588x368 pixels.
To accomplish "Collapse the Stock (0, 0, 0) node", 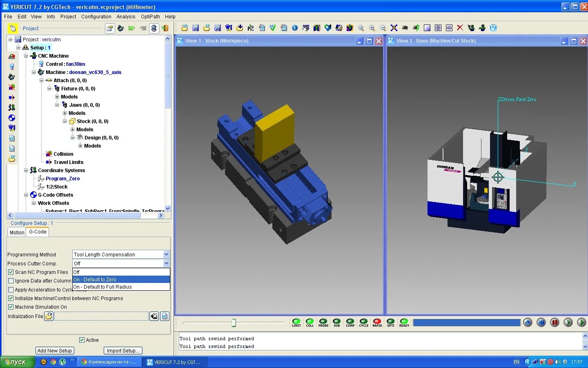I will point(65,121).
